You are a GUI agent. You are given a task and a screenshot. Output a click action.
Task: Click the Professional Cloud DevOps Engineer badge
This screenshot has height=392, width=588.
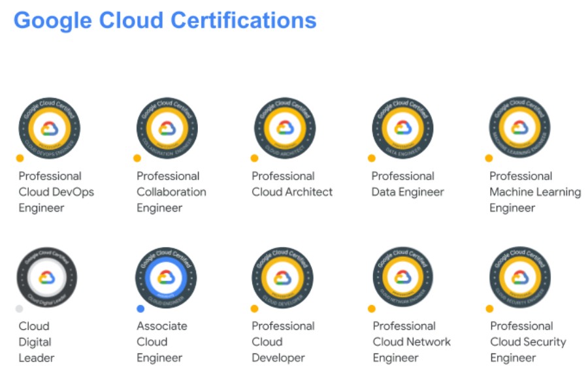coord(50,128)
